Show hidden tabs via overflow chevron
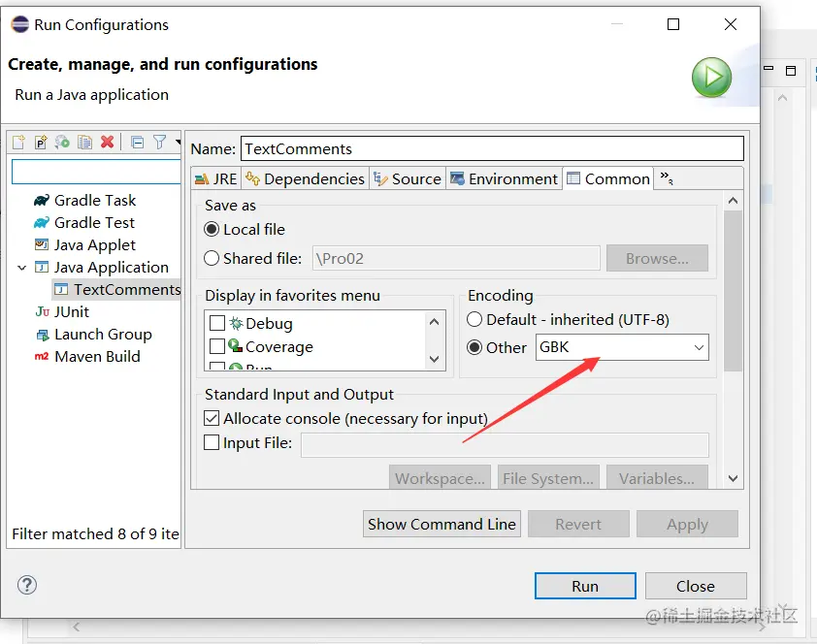 [x=667, y=178]
